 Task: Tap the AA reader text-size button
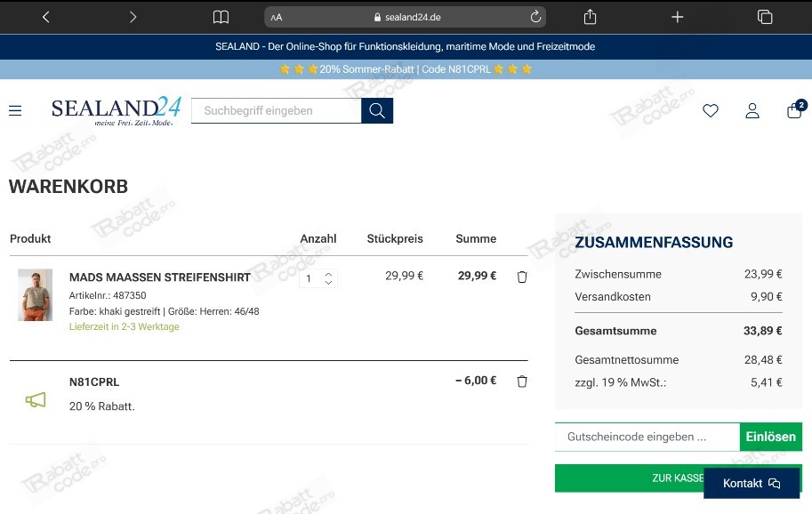point(277,17)
